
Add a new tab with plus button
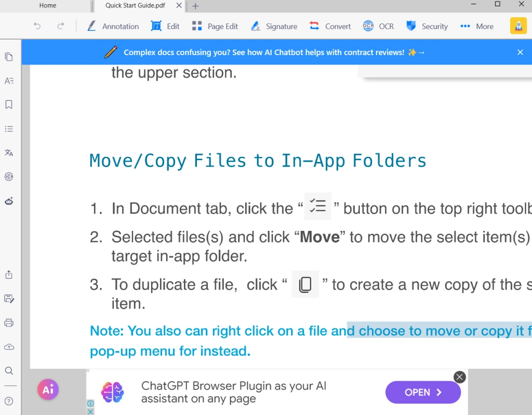(195, 6)
